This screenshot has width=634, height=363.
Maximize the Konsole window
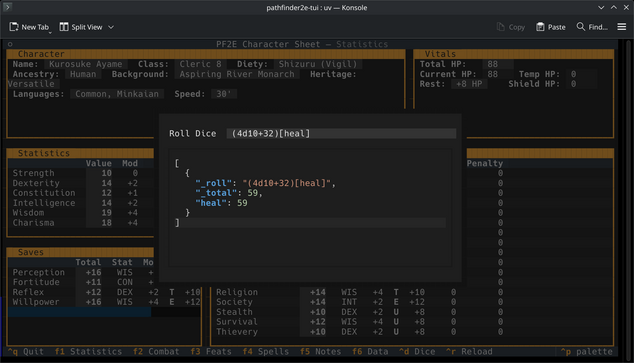pyautogui.click(x=614, y=7)
